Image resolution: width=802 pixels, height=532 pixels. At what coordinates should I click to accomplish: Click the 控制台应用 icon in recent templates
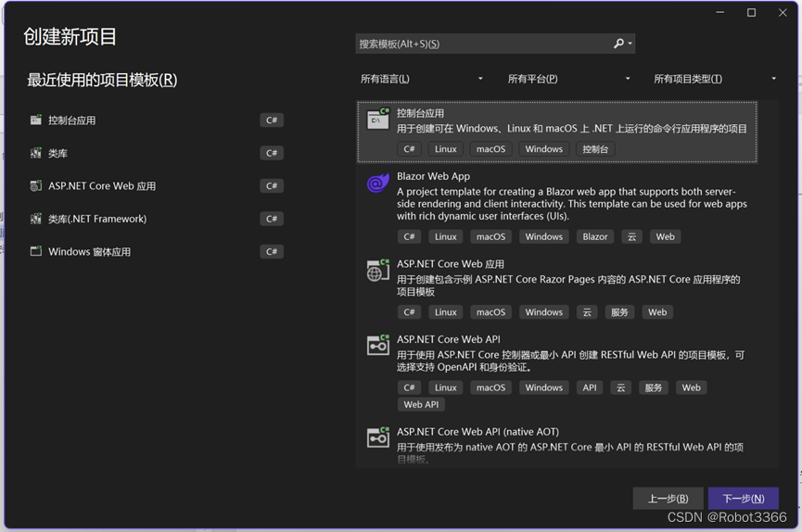pyautogui.click(x=36, y=120)
